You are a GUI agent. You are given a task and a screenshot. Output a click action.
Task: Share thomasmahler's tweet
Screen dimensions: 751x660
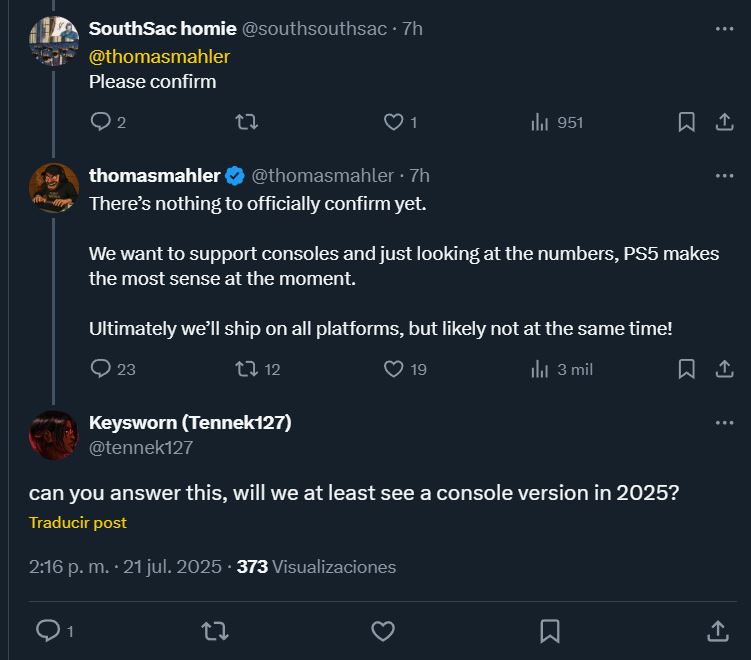click(x=724, y=369)
